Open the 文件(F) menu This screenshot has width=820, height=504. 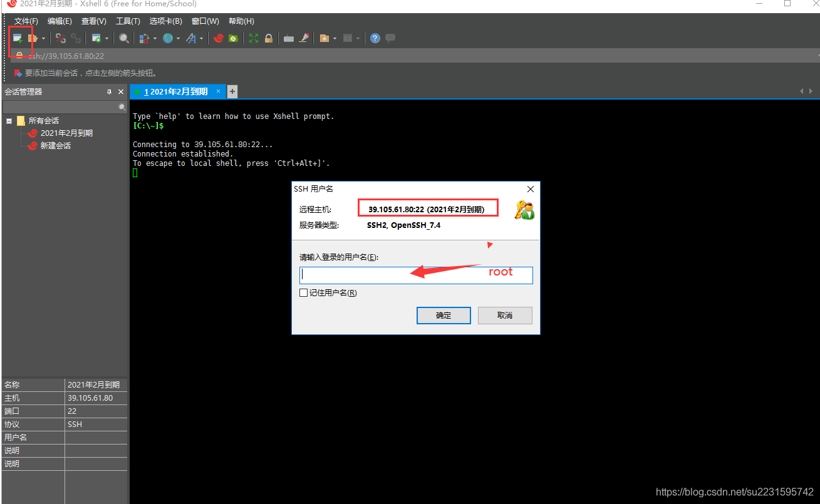point(26,21)
